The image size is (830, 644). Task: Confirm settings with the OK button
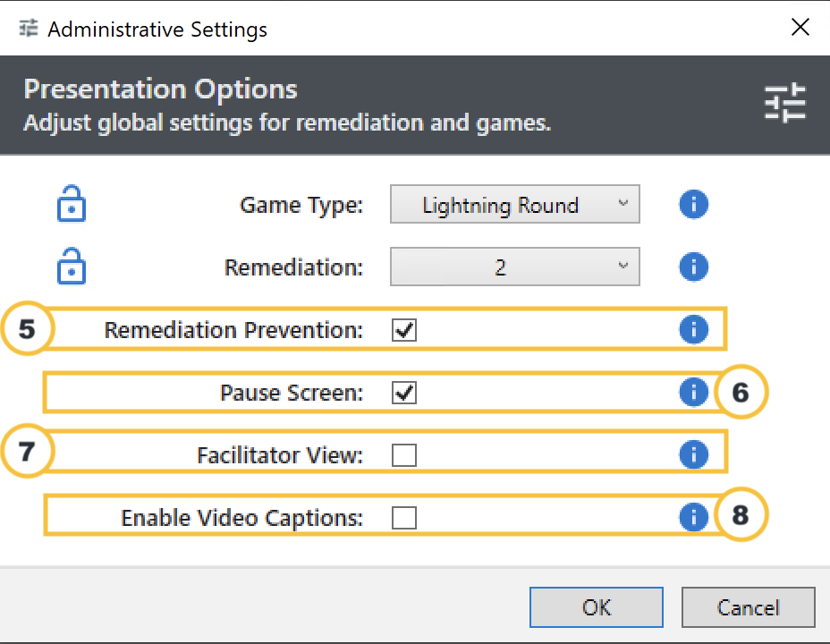596,607
